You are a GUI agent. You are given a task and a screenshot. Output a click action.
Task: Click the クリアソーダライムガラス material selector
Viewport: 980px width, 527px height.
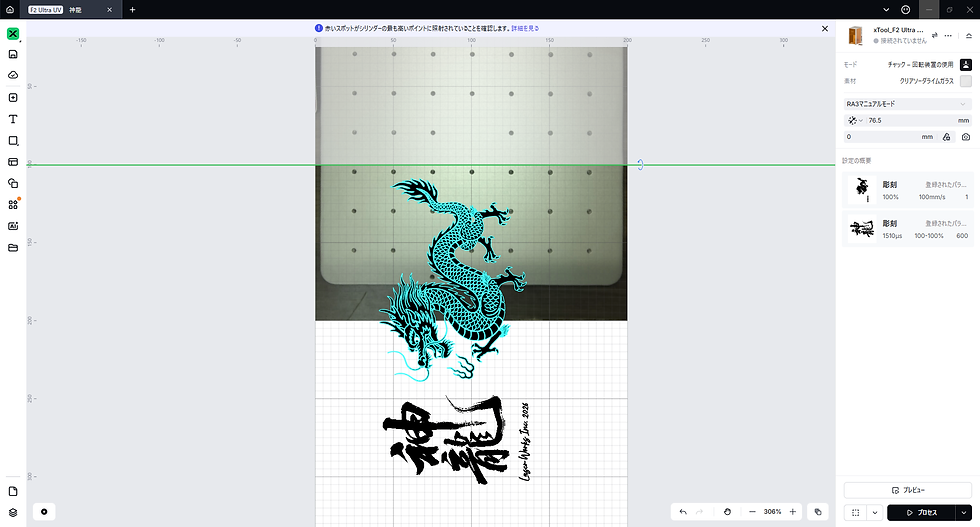click(926, 81)
